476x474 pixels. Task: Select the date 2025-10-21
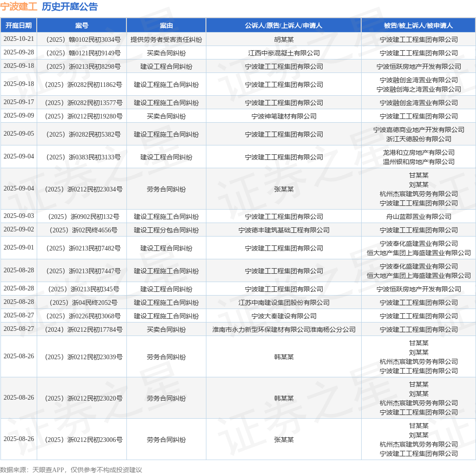tap(19, 39)
